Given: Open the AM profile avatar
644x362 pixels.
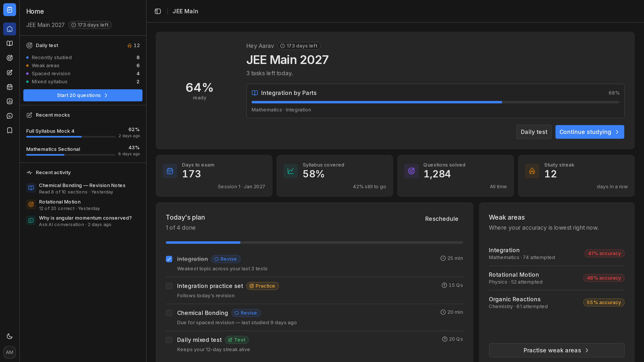Looking at the screenshot, I should 9,352.
